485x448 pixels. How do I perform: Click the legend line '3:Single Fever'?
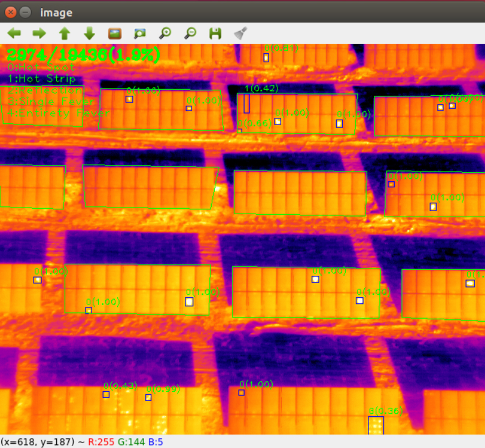51,101
